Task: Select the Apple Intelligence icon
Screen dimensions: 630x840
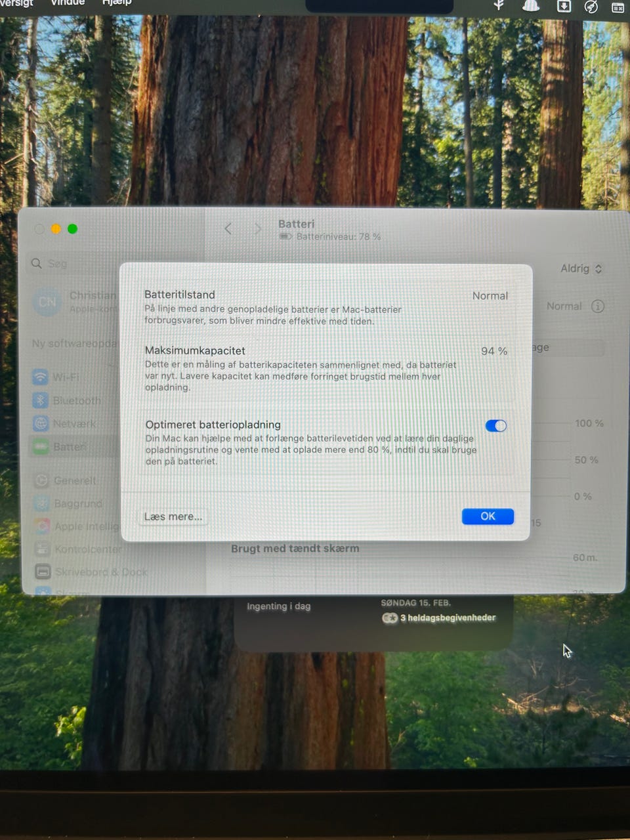Action: coord(42,526)
